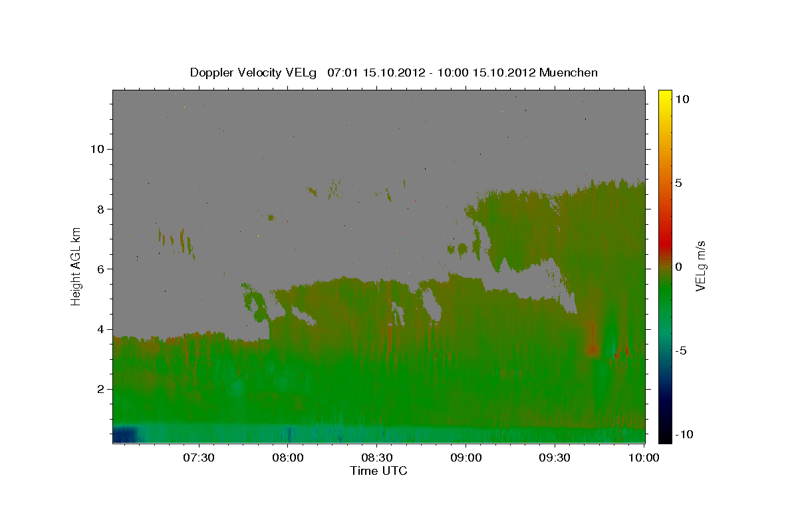The width and height of the screenshot is (798, 532).
Task: Click the colorbar value label -10
Action: pyautogui.click(x=684, y=434)
